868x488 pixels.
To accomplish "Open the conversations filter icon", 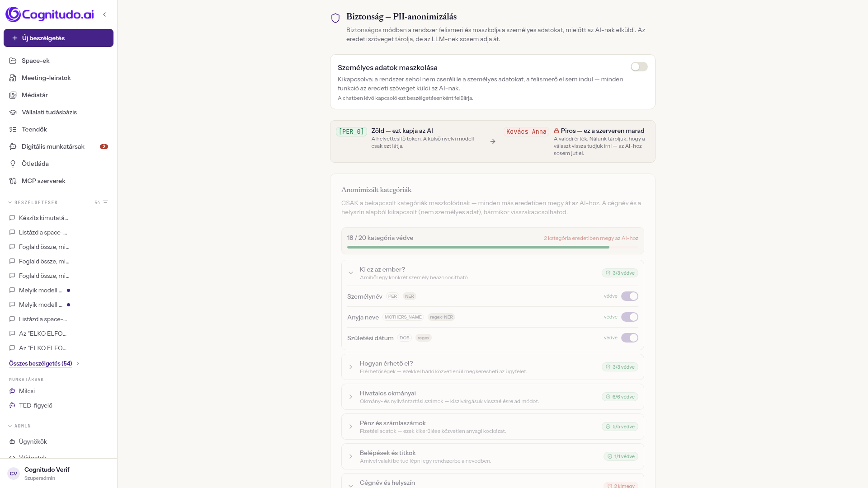I will pos(105,202).
